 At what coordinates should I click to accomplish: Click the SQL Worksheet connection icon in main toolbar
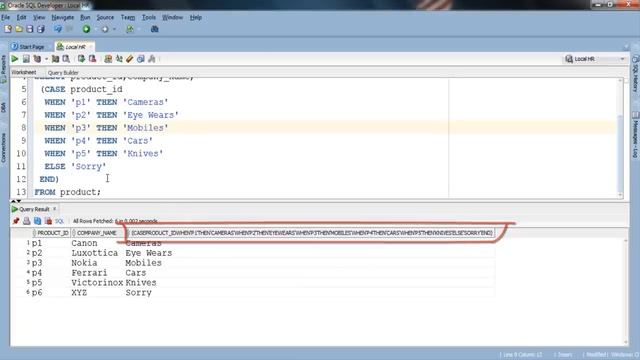(x=130, y=29)
